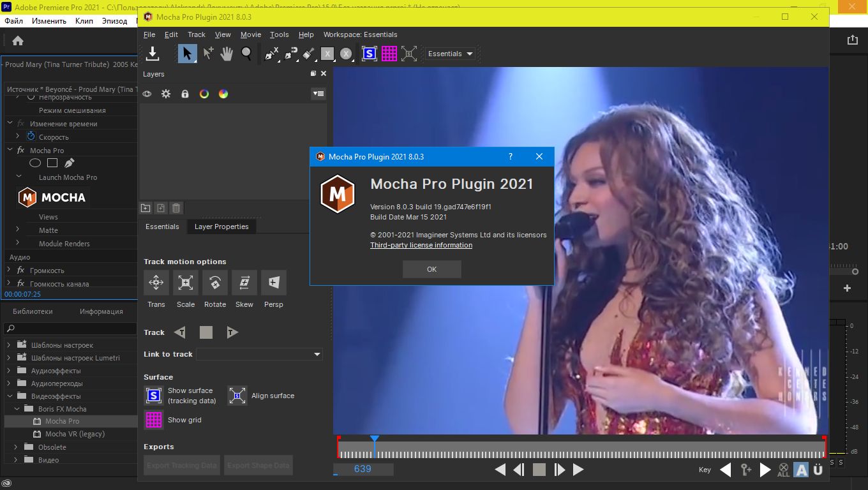The width and height of the screenshot is (868, 490).
Task: Undock the Layers panel float icon
Action: pyautogui.click(x=313, y=74)
